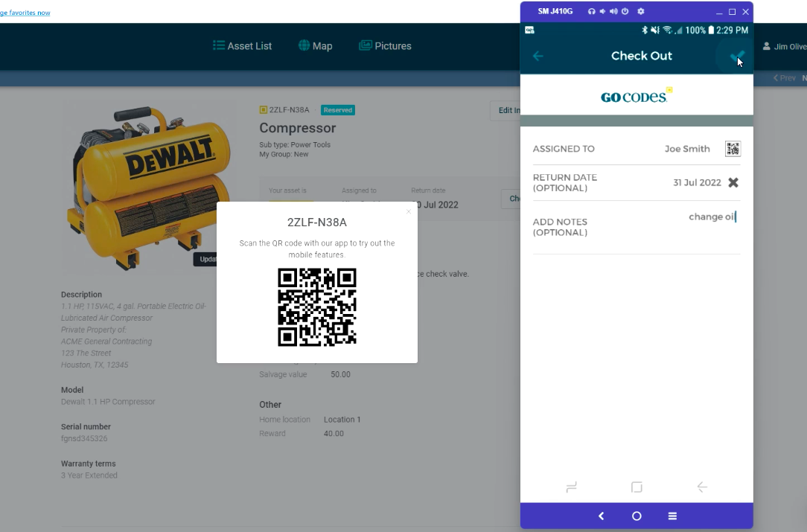This screenshot has height=532, width=807.
Task: Close the QR code popup
Action: [409, 211]
